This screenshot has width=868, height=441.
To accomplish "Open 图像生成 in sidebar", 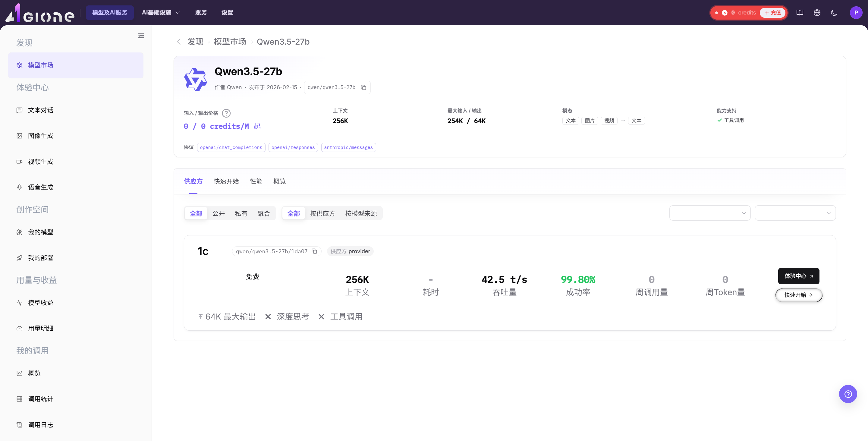I will click(75, 136).
